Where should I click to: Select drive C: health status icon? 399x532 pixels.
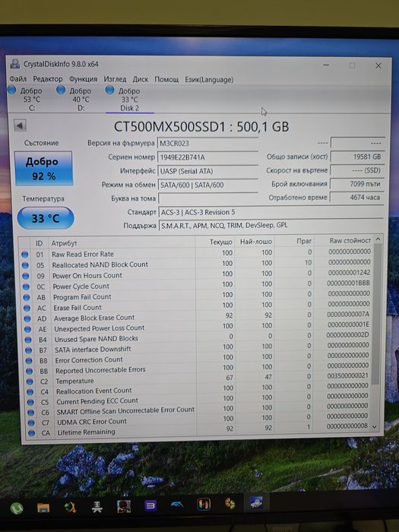pos(11,90)
